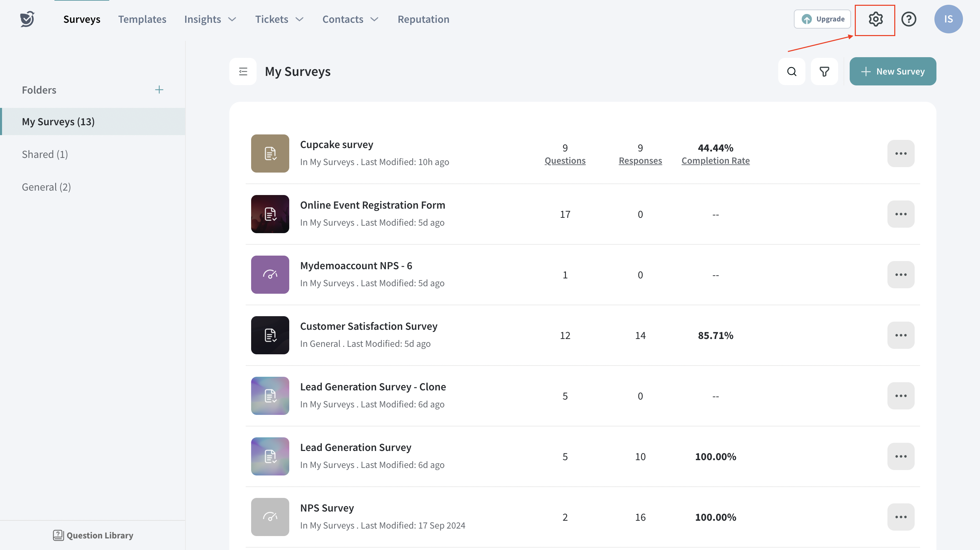Open the IS user avatar menu
The height and width of the screenshot is (550, 980).
pyautogui.click(x=948, y=19)
